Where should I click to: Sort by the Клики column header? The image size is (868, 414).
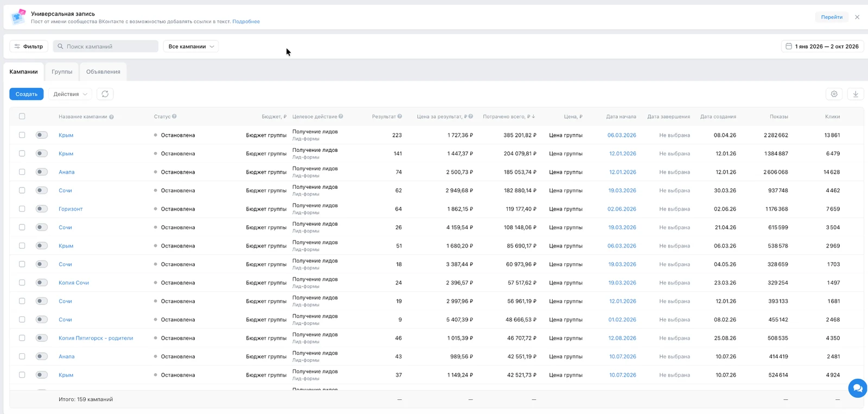(x=832, y=117)
